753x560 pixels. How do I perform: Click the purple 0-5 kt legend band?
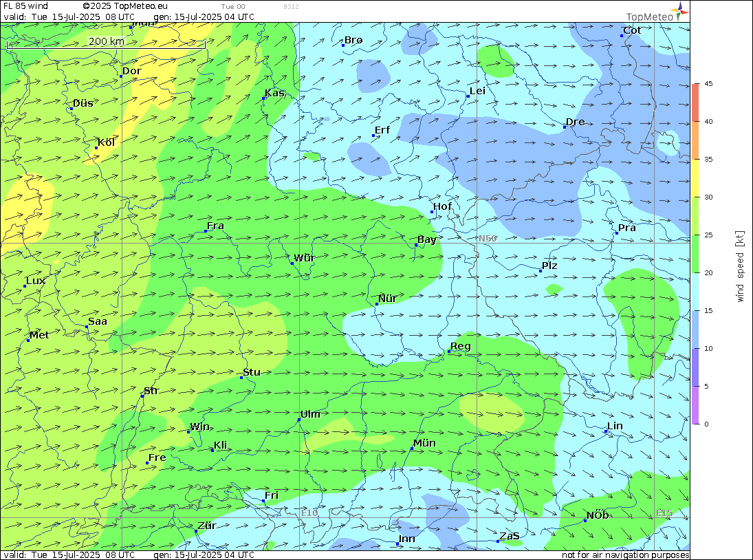click(696, 405)
